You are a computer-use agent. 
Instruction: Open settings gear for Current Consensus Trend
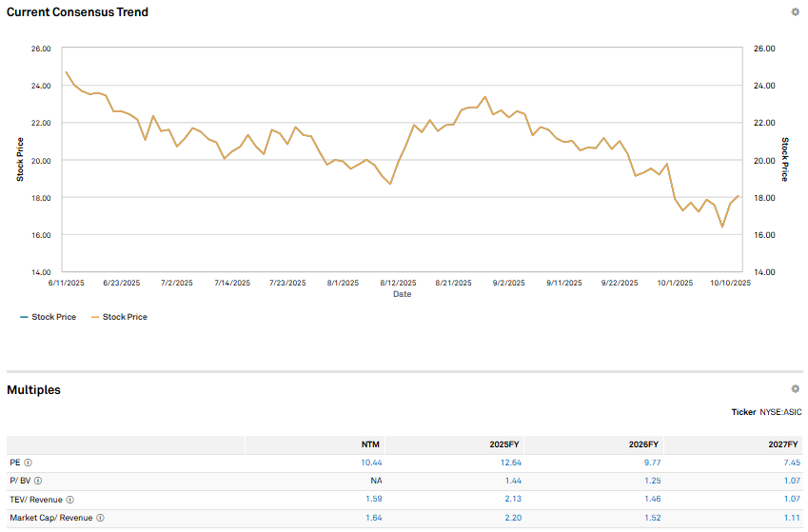795,11
